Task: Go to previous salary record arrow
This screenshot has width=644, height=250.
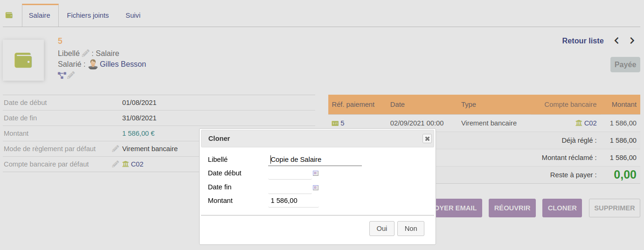Action: (616, 41)
